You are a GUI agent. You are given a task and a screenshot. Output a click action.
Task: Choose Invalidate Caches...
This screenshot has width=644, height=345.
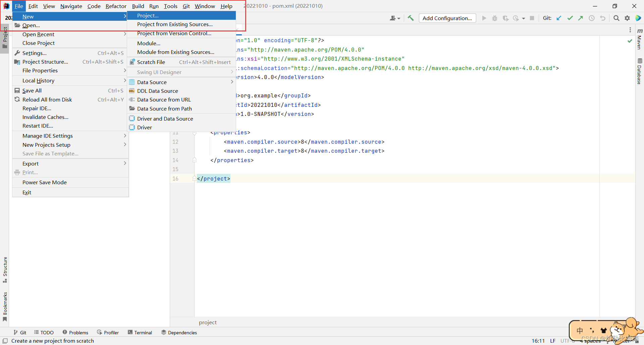70,117
